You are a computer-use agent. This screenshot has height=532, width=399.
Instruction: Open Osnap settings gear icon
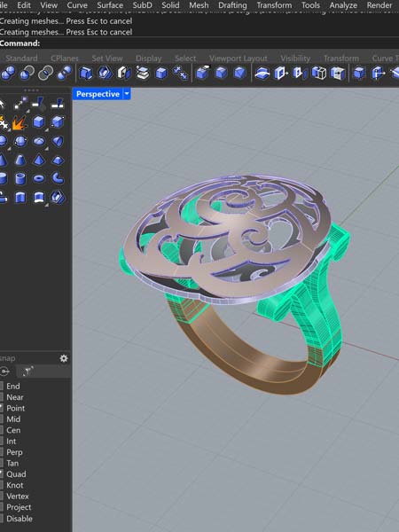(x=64, y=358)
